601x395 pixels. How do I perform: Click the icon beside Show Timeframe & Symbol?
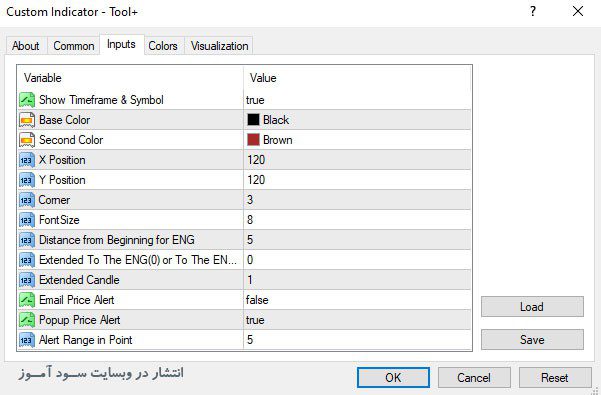[x=27, y=100]
